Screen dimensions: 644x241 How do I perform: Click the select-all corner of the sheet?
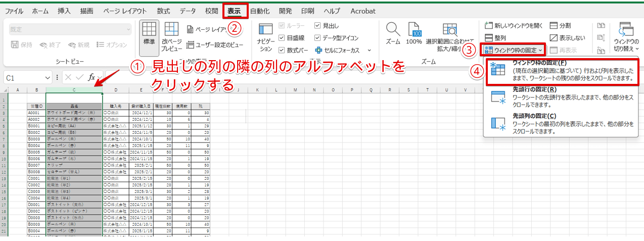click(5, 90)
